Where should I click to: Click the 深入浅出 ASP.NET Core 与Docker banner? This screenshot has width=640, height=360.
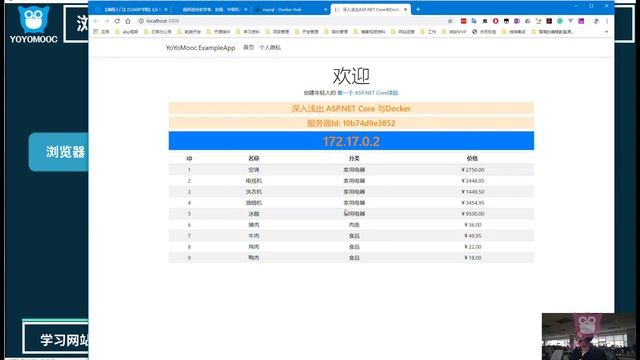tap(351, 108)
